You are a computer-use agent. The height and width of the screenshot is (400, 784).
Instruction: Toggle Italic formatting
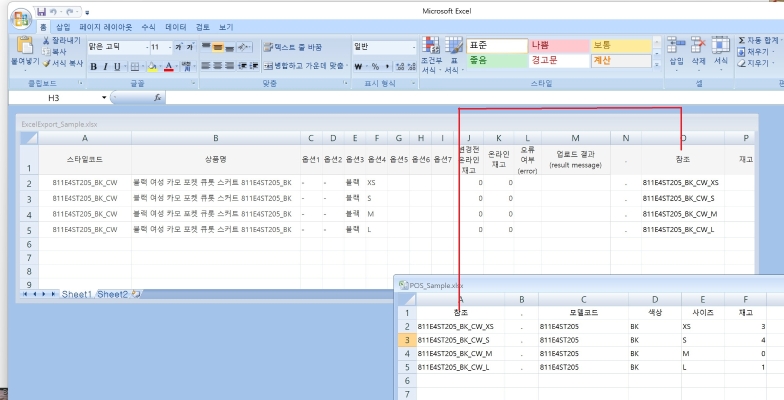(x=105, y=67)
